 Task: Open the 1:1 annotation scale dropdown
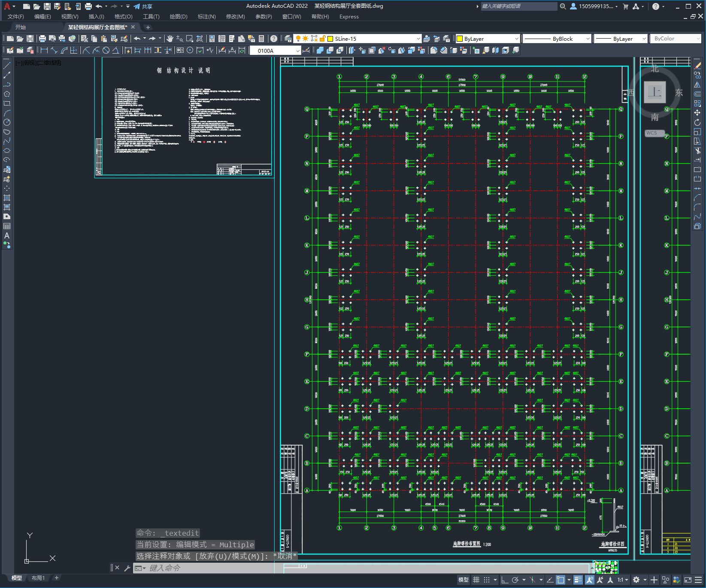[x=623, y=580]
